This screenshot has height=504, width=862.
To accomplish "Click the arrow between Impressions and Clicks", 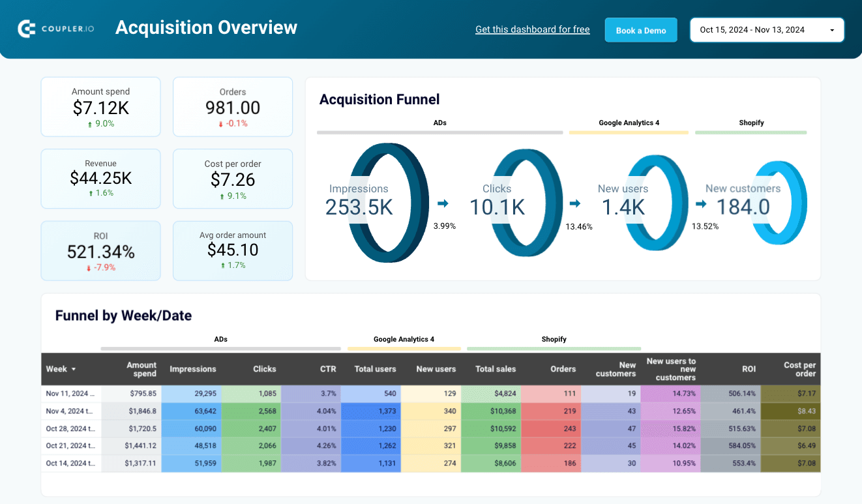I will tap(443, 204).
